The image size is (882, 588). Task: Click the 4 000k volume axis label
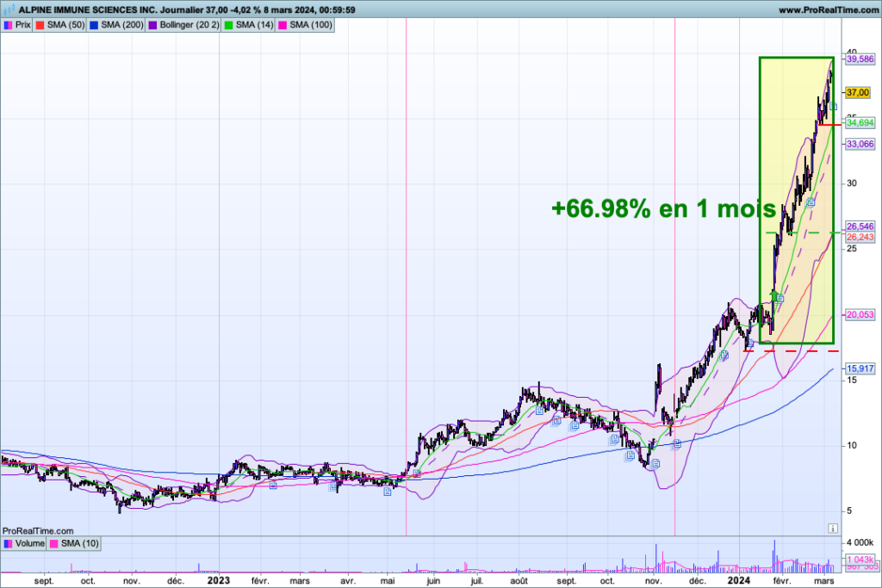tap(860, 542)
